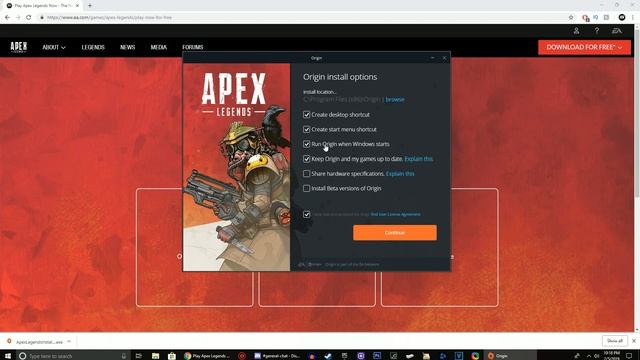Expand the ABOUT menu
Screen dimensions: 640x360
pos(54,47)
